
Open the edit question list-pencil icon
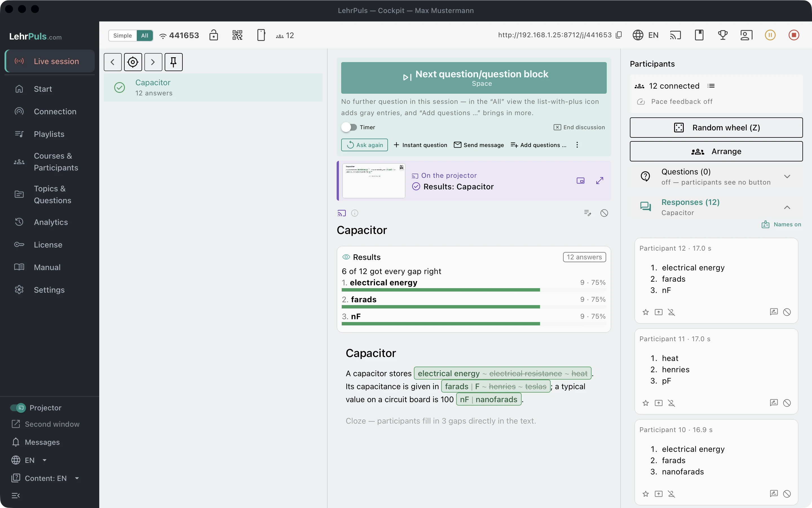click(x=588, y=213)
